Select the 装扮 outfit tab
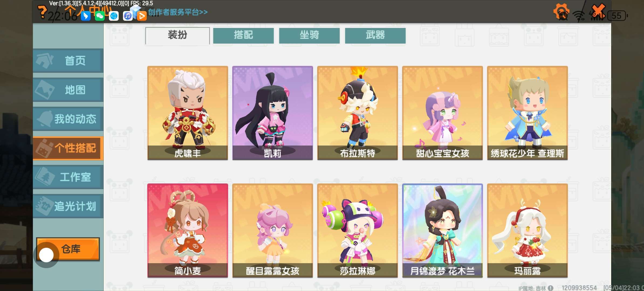 pos(177,35)
